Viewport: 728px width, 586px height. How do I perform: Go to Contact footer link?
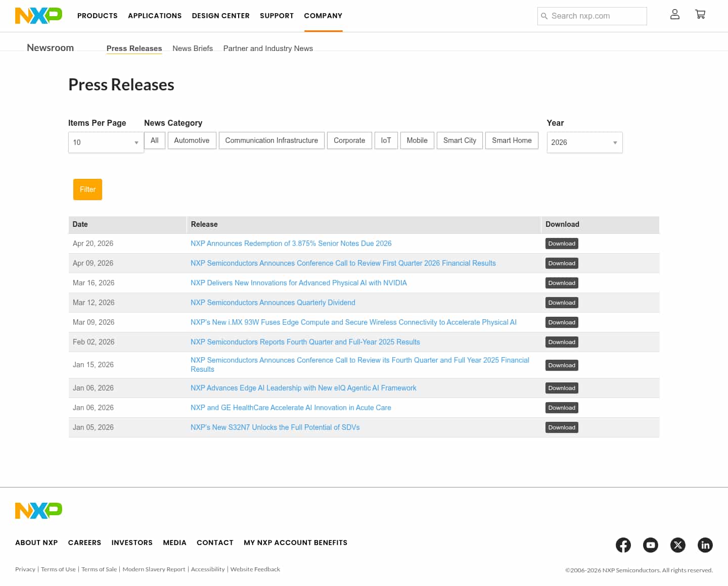[x=215, y=543]
